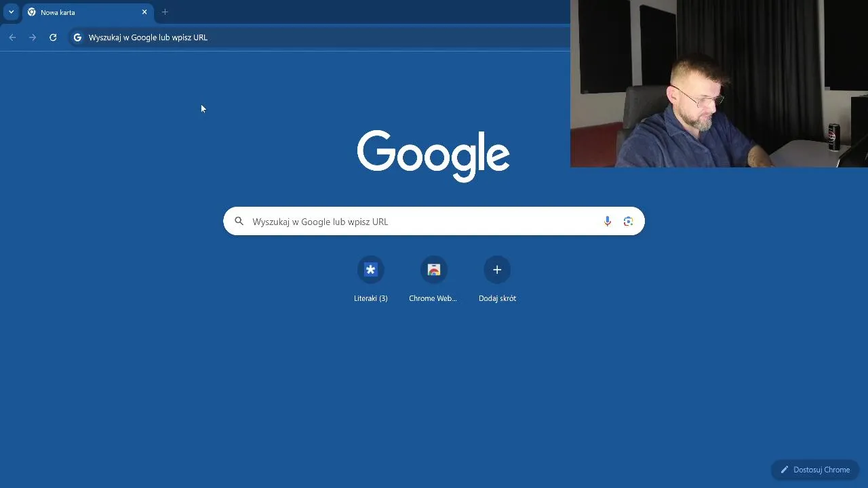Focus the address bar URL field

(x=319, y=37)
